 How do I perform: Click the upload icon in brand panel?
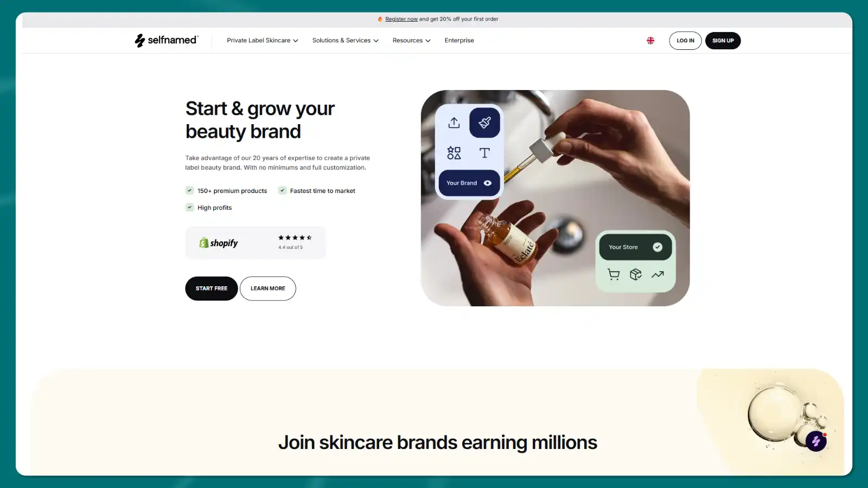click(454, 123)
